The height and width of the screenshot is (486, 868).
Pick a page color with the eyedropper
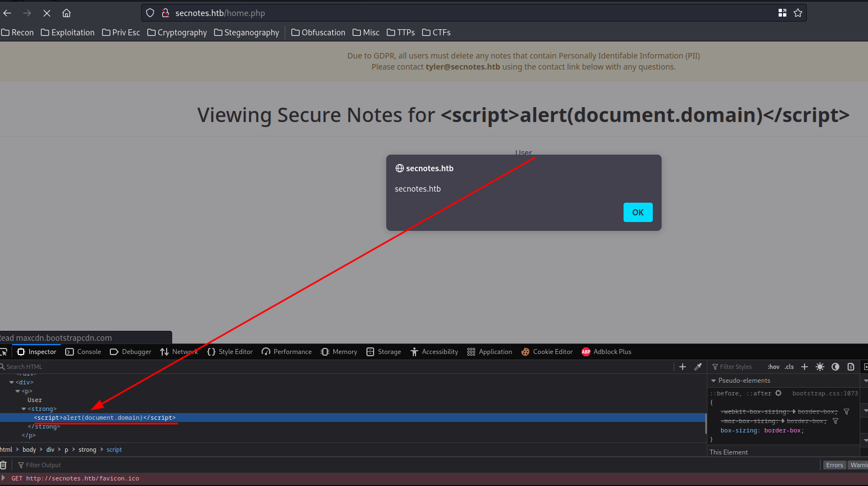pos(698,367)
